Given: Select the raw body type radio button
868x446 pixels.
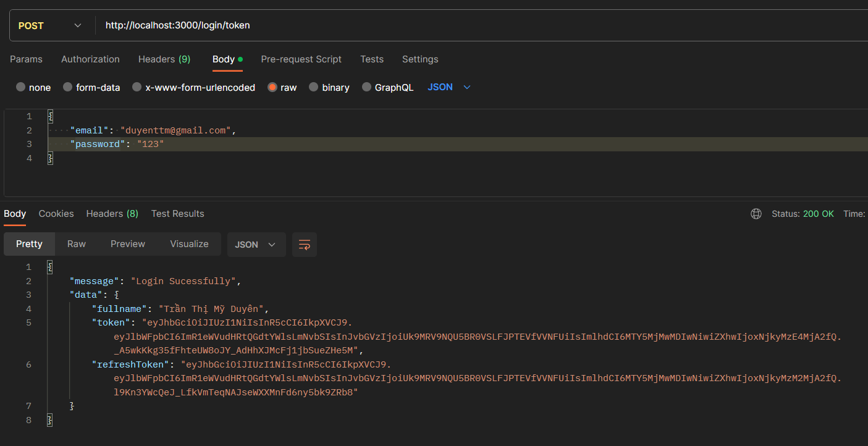Looking at the screenshot, I should coord(272,88).
